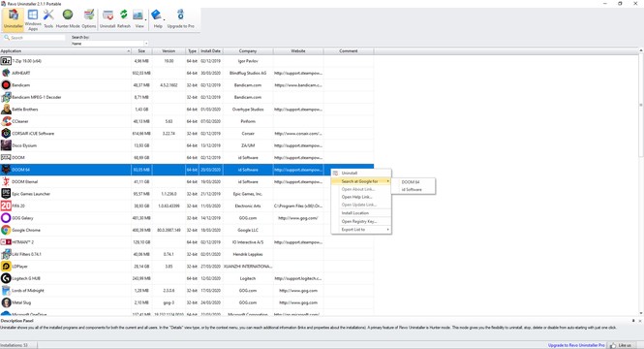Click the CORSAIR iCUE Software icon

6,133
